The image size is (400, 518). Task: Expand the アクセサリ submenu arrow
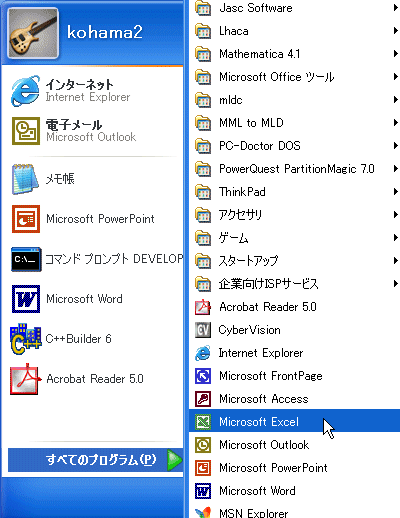(x=396, y=215)
